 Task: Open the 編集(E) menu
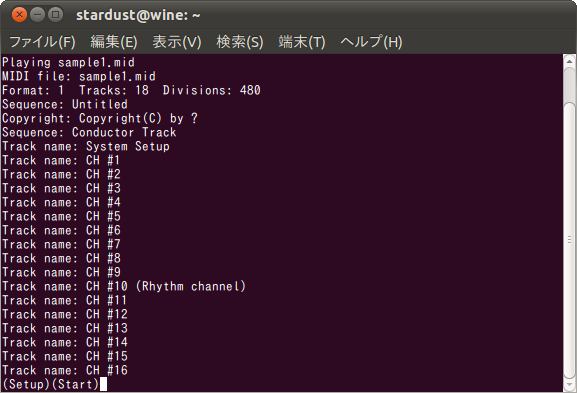tap(114, 42)
